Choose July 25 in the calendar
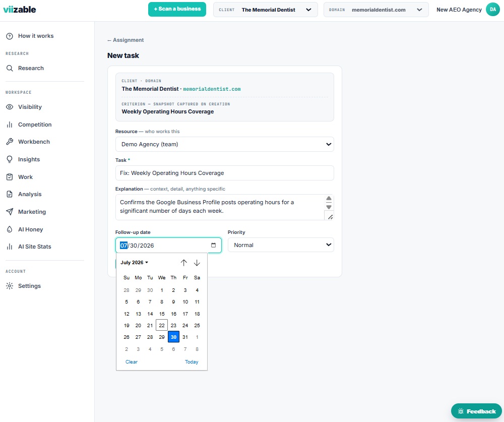 point(197,326)
